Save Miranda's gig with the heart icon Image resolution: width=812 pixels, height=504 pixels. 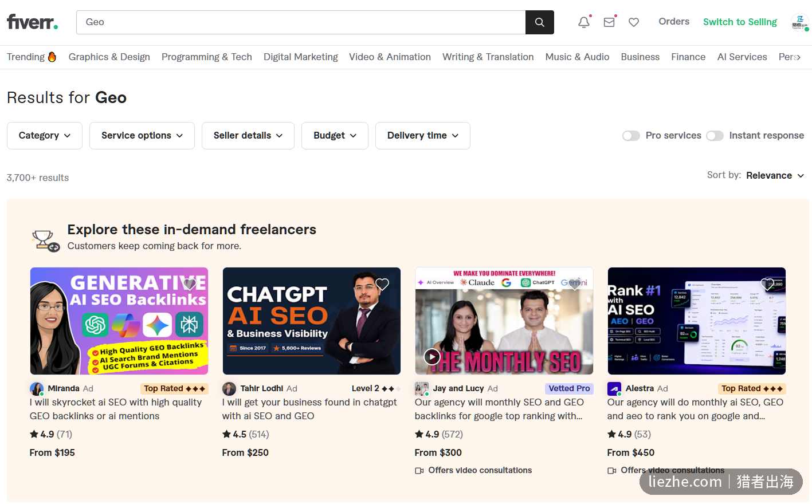click(x=190, y=284)
